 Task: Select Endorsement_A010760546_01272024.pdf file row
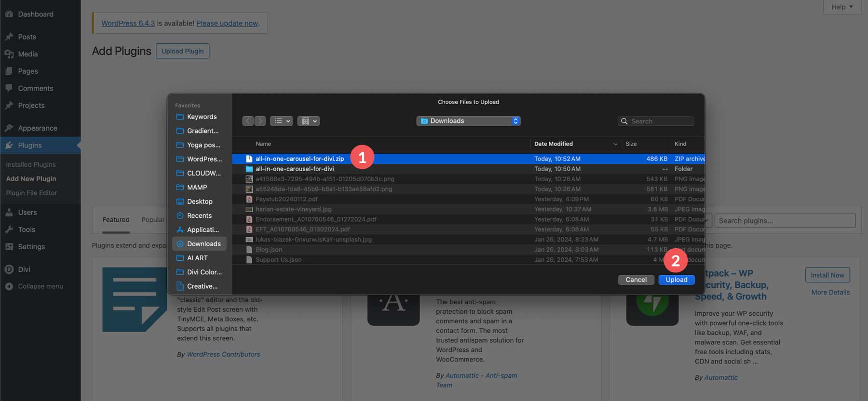468,219
